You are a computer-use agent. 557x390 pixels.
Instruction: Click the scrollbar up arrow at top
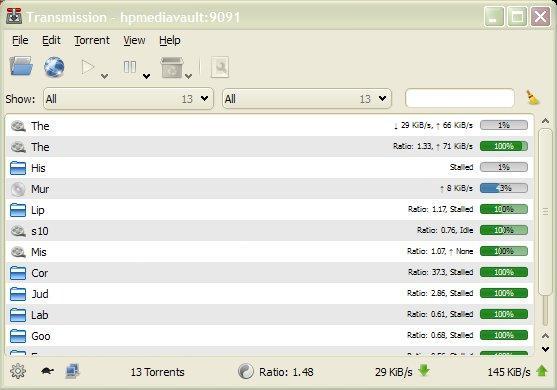coord(545,121)
